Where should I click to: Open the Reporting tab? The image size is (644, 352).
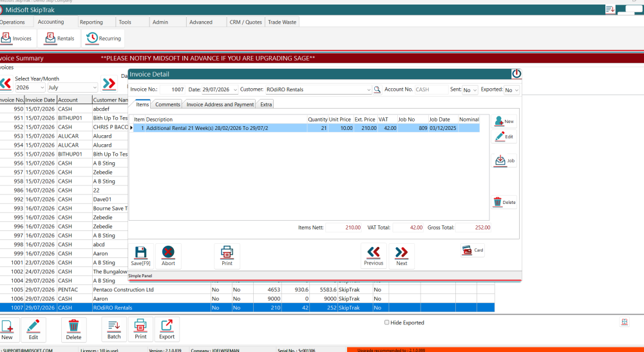tap(91, 22)
